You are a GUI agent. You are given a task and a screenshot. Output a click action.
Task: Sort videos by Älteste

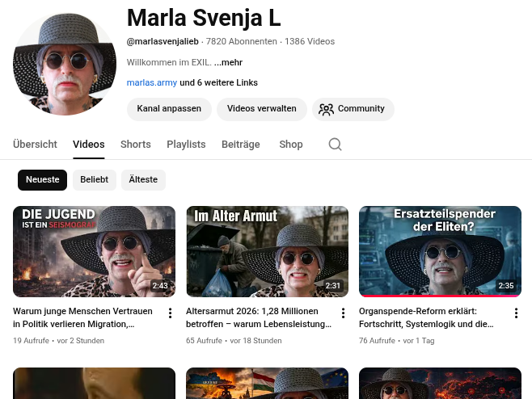click(143, 179)
